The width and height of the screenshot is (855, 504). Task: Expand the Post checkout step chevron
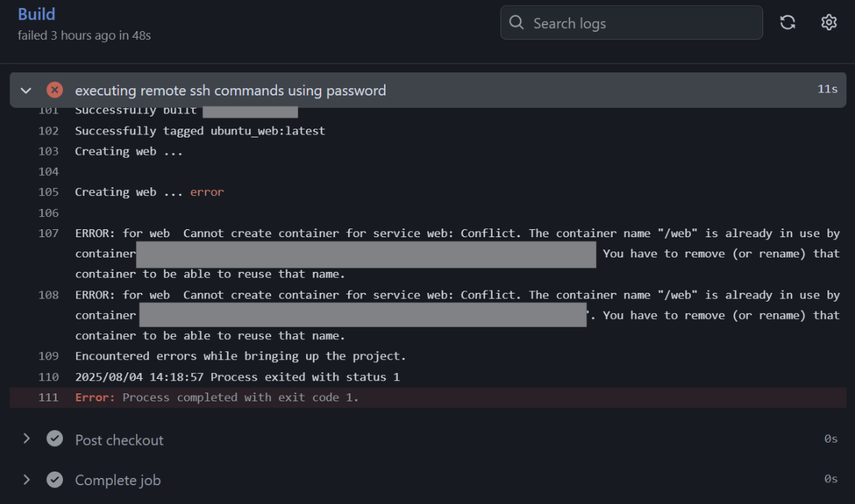(26, 439)
